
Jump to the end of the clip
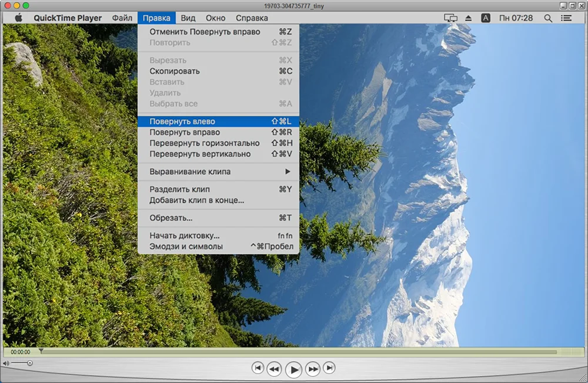(330, 368)
